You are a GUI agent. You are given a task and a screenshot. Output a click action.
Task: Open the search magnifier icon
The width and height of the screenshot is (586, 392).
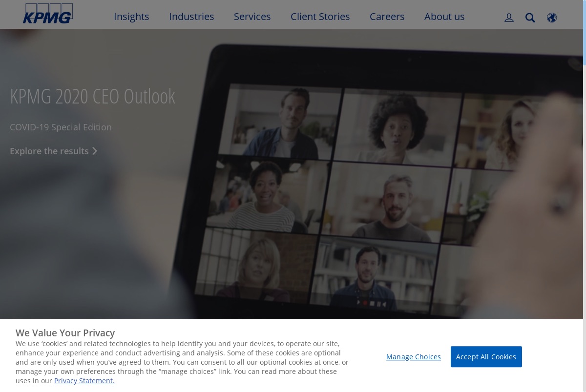530,18
